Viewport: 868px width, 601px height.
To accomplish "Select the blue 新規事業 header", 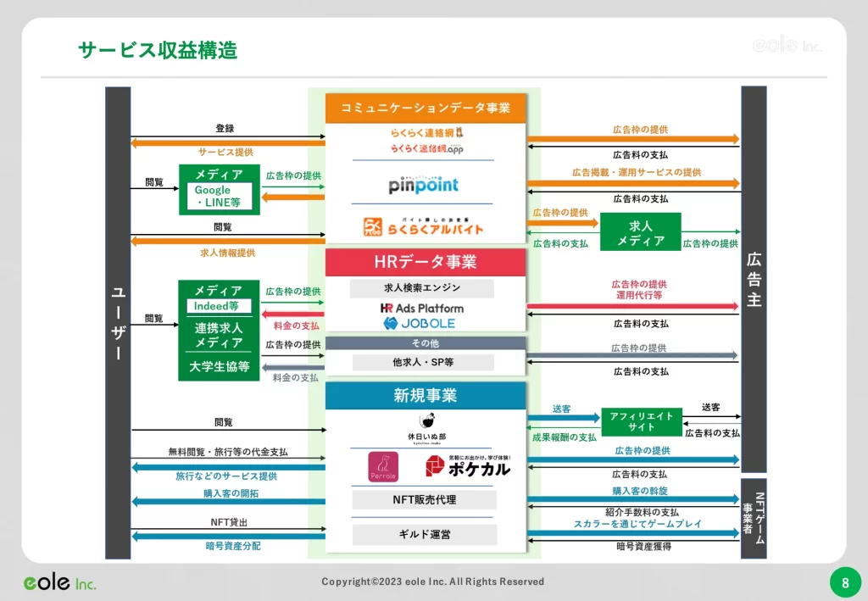I will pyautogui.click(x=426, y=395).
